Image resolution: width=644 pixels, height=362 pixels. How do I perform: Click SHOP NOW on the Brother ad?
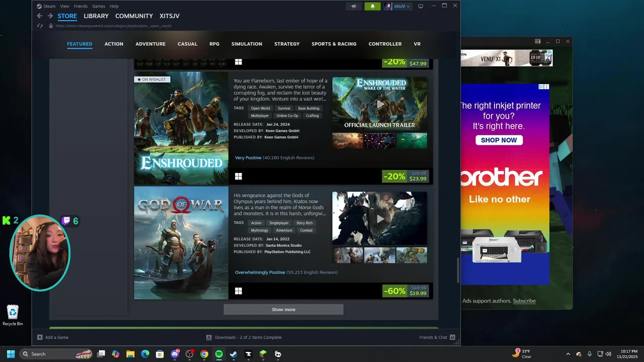[x=499, y=140]
